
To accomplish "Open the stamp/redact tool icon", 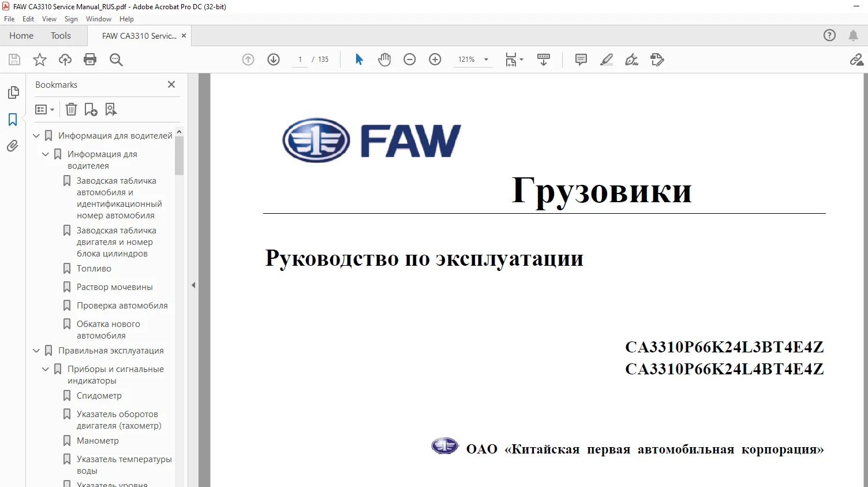I will click(x=657, y=60).
